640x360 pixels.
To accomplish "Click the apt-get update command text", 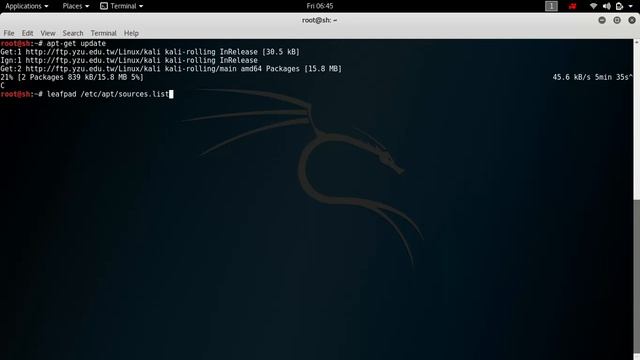I will (76, 43).
